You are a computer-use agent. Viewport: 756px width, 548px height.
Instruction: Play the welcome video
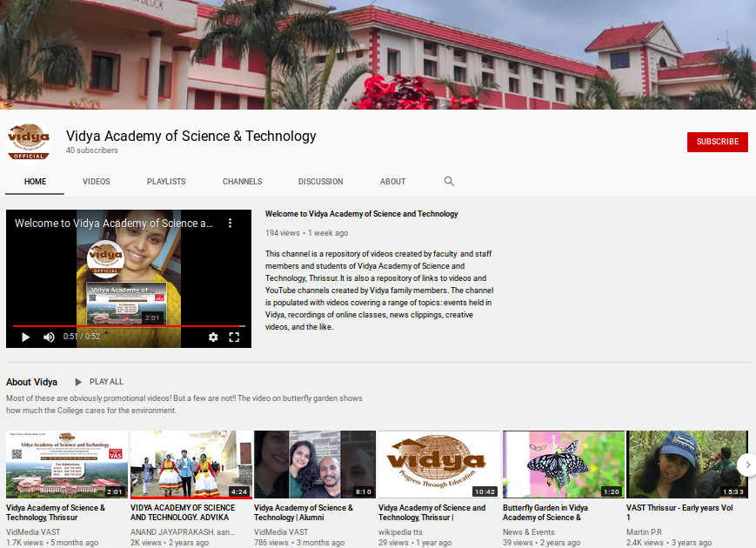[26, 337]
